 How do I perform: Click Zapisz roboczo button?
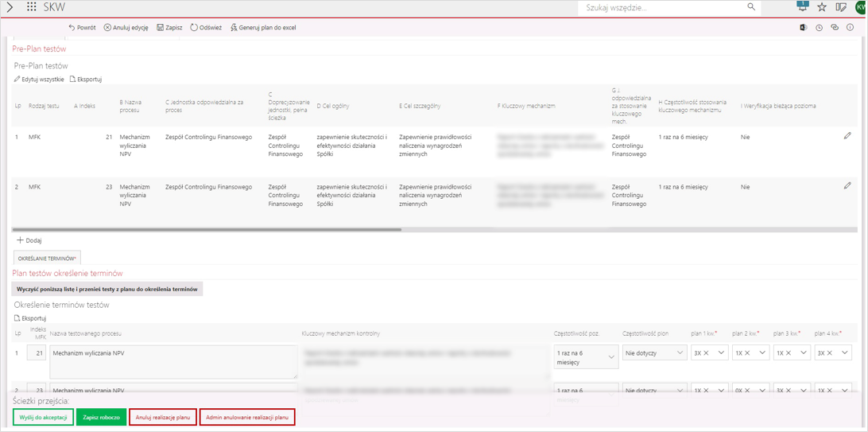coord(101,417)
